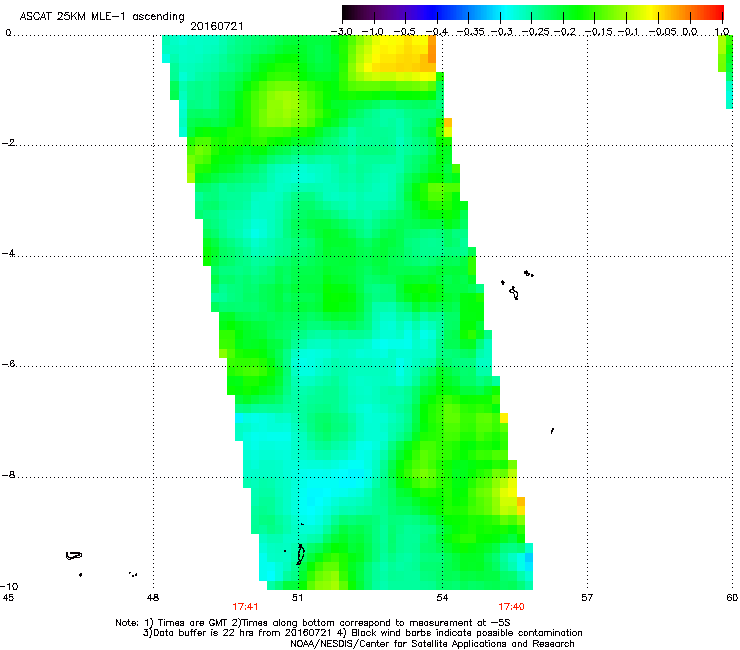This screenshot has height=650, width=740.
Task: Click the NOAA/NESDIS credit line
Action: [x=432, y=644]
